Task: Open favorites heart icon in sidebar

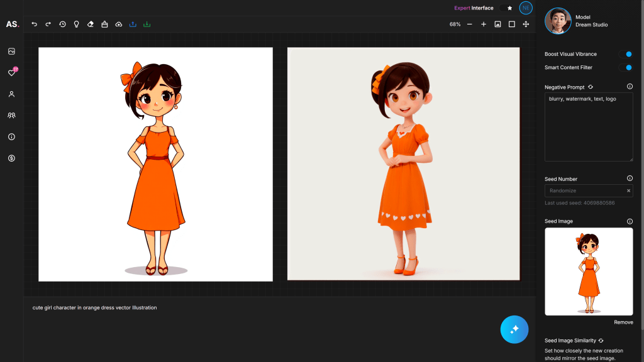Action: [11, 72]
